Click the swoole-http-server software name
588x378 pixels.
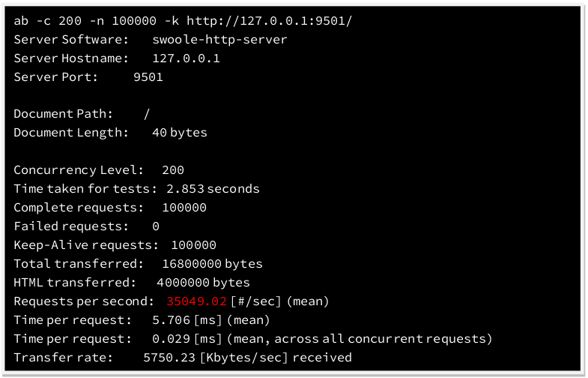click(x=219, y=39)
